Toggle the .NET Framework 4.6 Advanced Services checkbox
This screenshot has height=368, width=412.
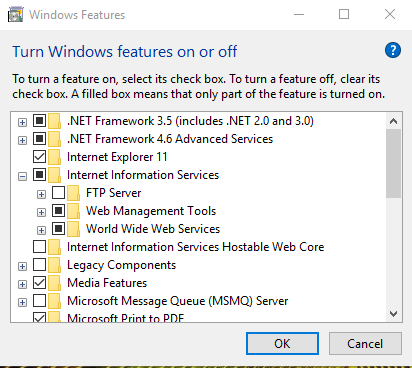pos(39,138)
